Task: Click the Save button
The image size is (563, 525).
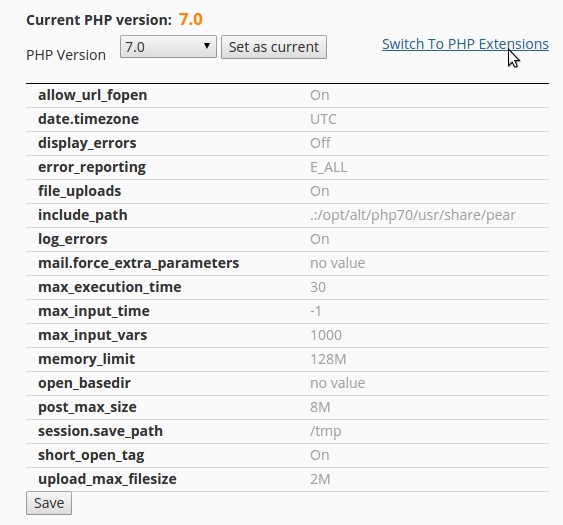Action: pyautogui.click(x=49, y=503)
